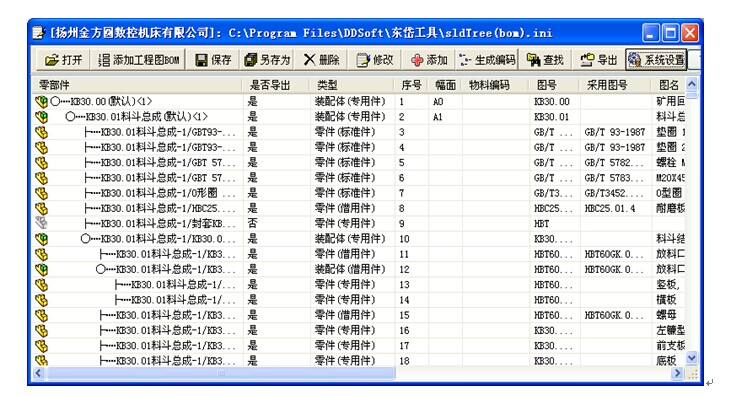Viewport: 734px width, 396px height.
Task: Click the part icon of sequence 15 row
Action: point(41,315)
